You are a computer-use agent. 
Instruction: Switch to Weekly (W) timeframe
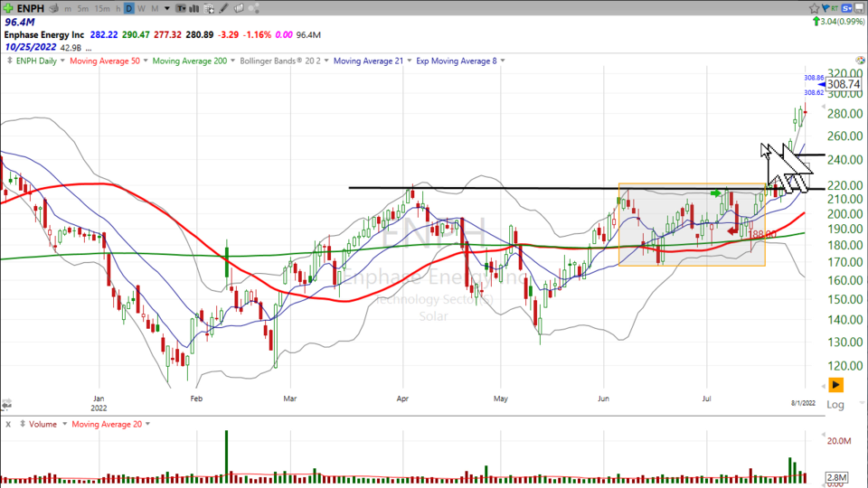(x=142, y=9)
